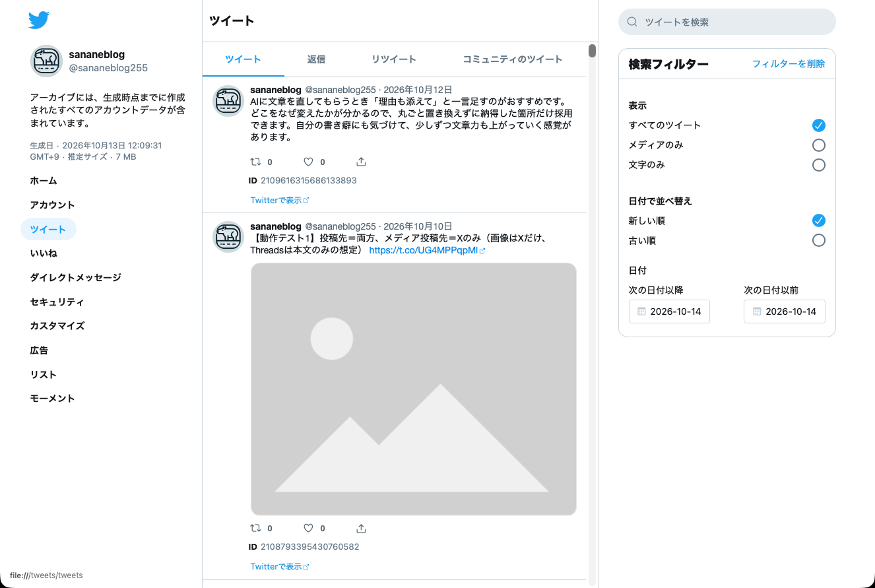The height and width of the screenshot is (588, 875).
Task: Open モーメント in the sidebar
Action: point(53,399)
